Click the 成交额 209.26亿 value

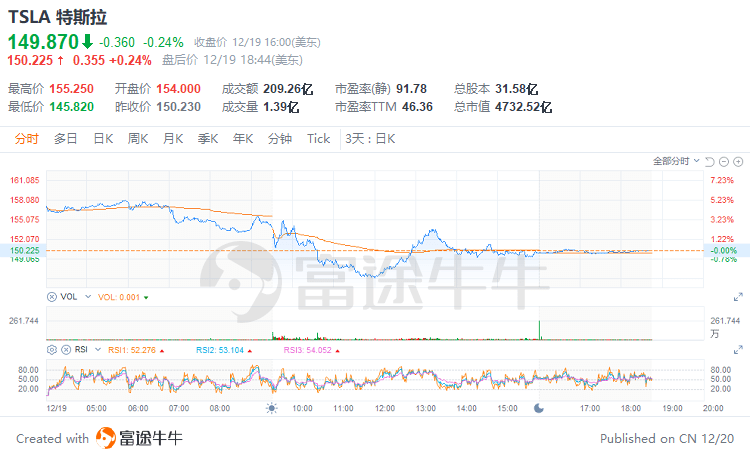[288, 89]
